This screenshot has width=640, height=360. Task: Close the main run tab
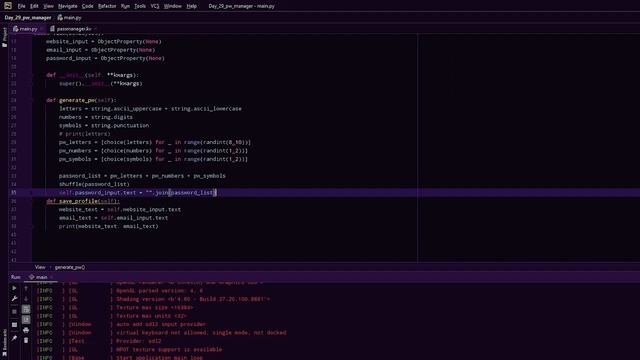pos(52,277)
